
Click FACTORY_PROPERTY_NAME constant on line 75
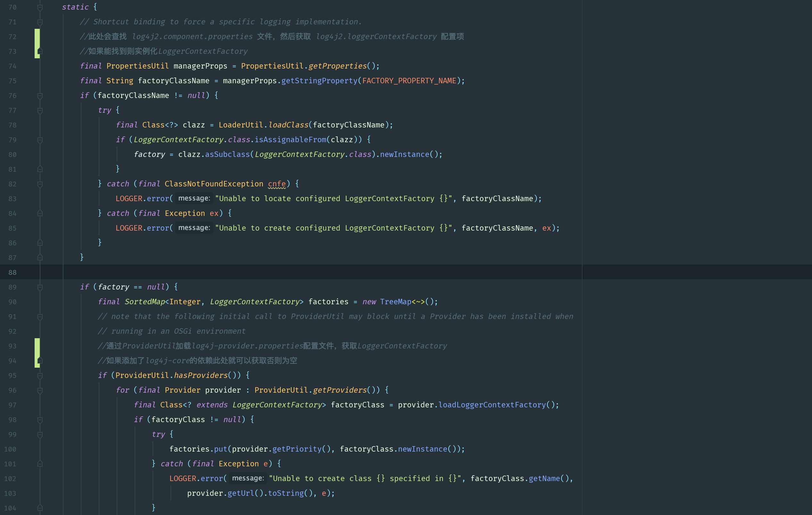pyautogui.click(x=409, y=81)
